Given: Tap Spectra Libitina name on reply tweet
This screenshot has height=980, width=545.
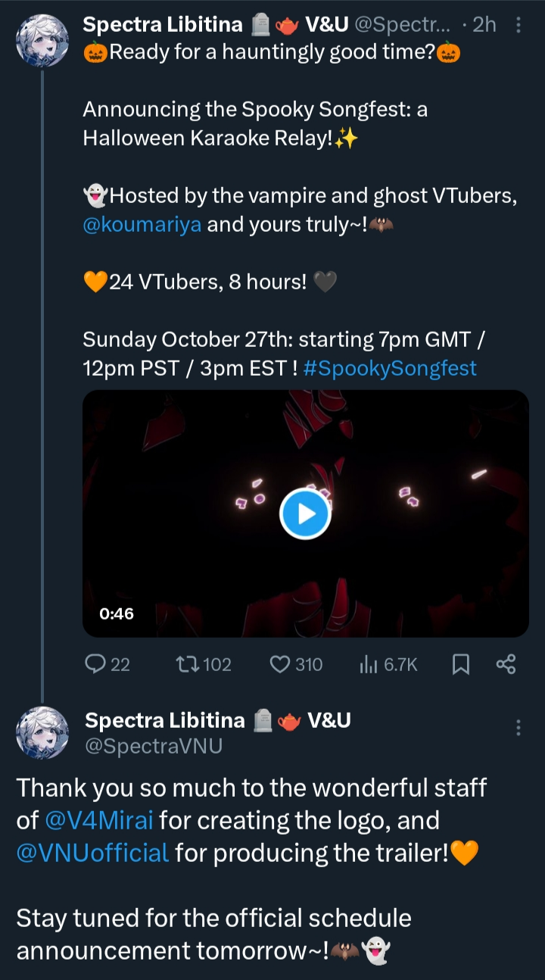Looking at the screenshot, I should [164, 720].
